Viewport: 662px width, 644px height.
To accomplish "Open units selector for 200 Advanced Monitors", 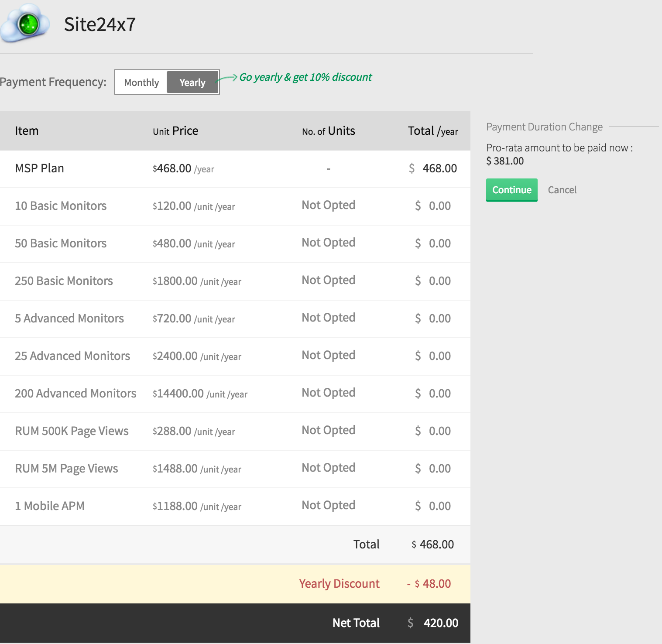I will (x=328, y=393).
